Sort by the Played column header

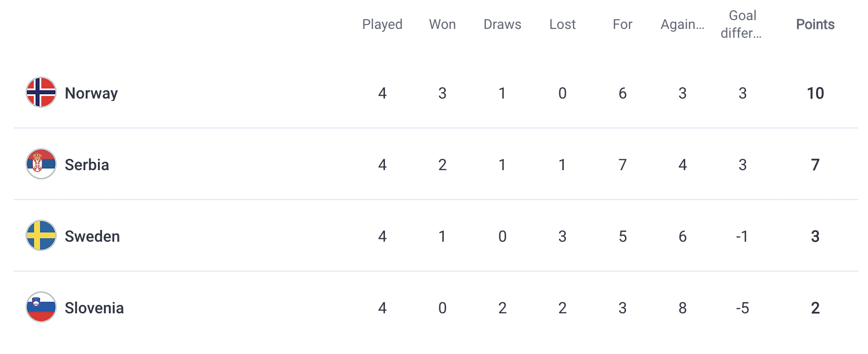click(x=383, y=25)
